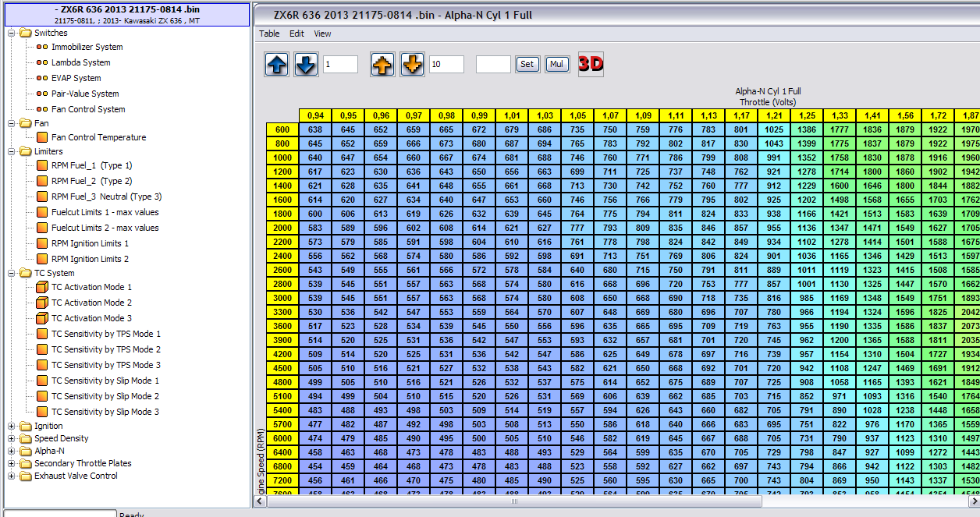Toggle the Lambda System switch
This screenshot has height=517, width=980.
[x=42, y=62]
